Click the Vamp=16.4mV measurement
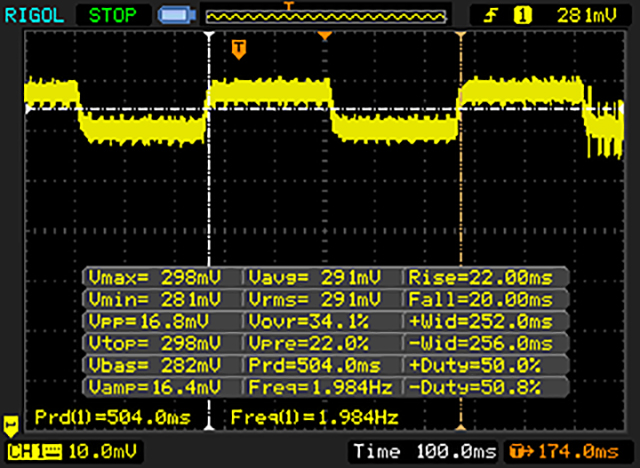 (154, 387)
